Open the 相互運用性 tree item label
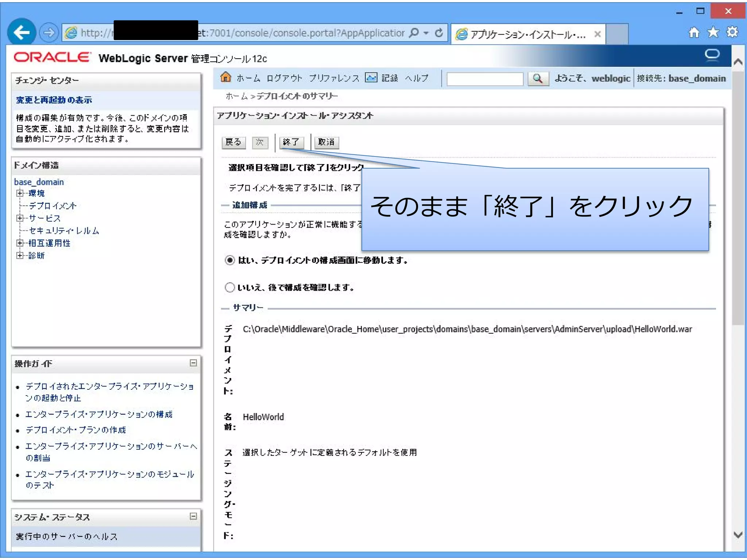 (x=49, y=243)
